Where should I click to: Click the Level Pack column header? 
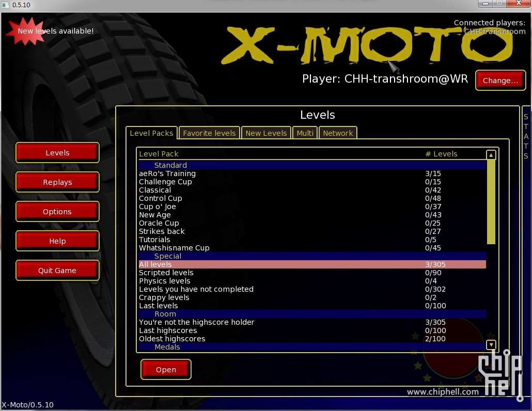159,154
